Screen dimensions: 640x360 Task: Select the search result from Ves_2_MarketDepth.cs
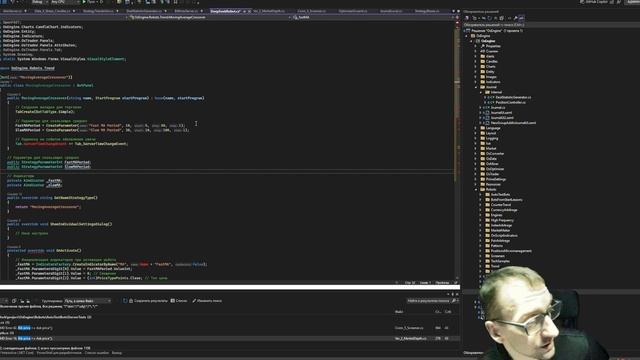pyautogui.click(x=230, y=338)
